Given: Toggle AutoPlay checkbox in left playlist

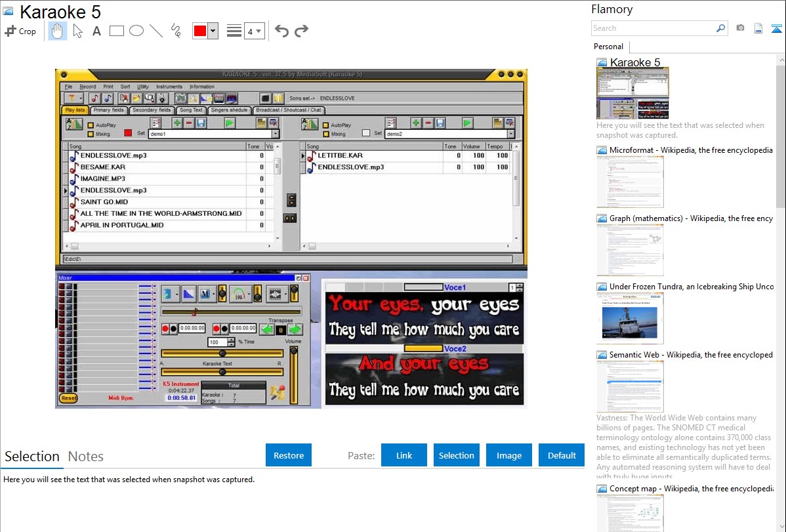Looking at the screenshot, I should click(91, 125).
